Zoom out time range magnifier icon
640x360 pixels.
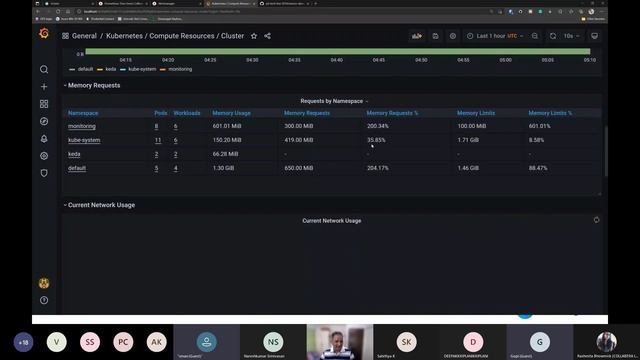click(x=535, y=36)
